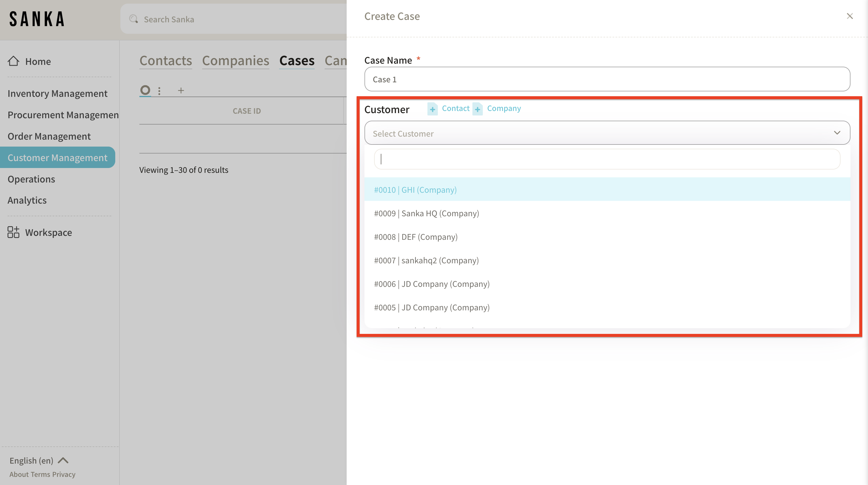Viewport: 868px width, 485px height.
Task: Click the add Contact plus icon
Action: tap(432, 109)
